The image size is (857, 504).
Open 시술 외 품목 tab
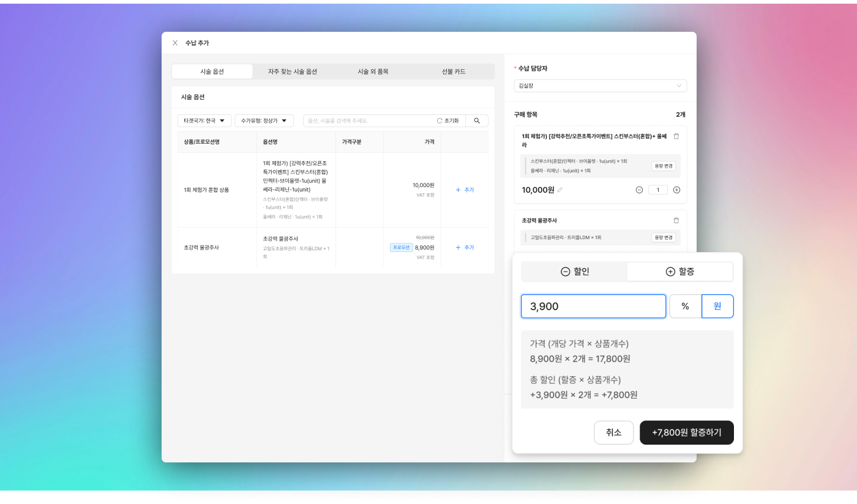click(x=373, y=72)
